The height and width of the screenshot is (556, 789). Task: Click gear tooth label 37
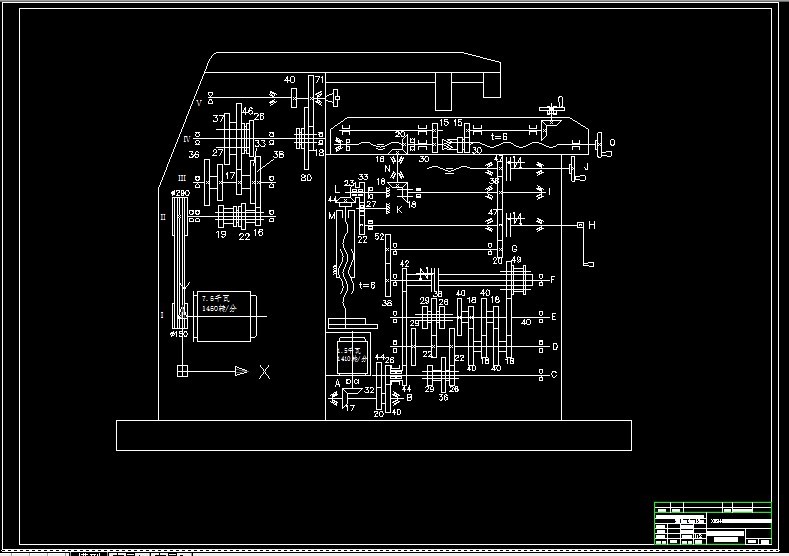(x=218, y=119)
